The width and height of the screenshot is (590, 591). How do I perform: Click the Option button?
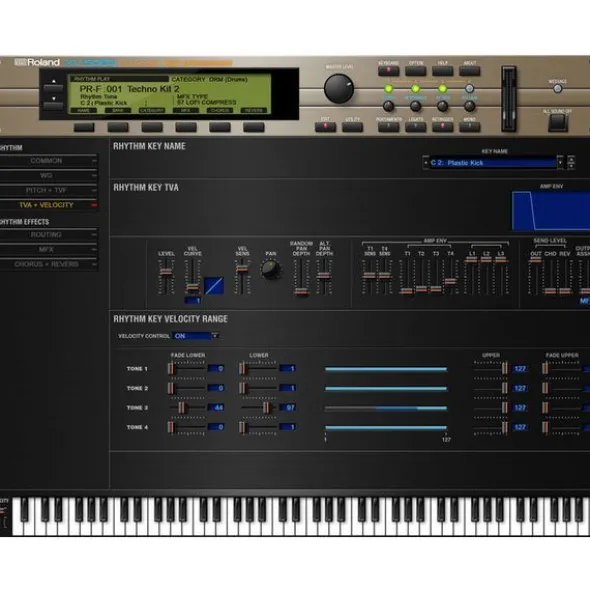point(415,71)
